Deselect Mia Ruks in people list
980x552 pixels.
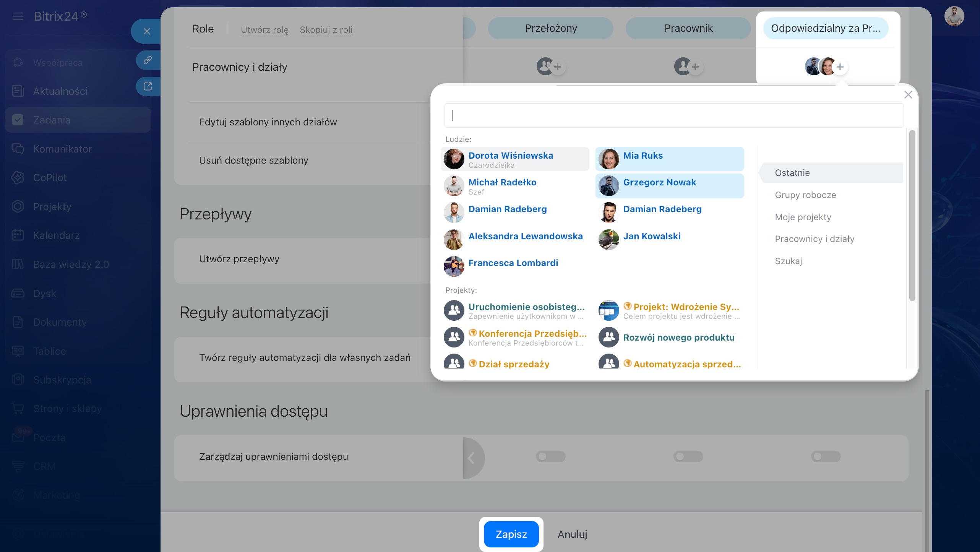click(670, 159)
